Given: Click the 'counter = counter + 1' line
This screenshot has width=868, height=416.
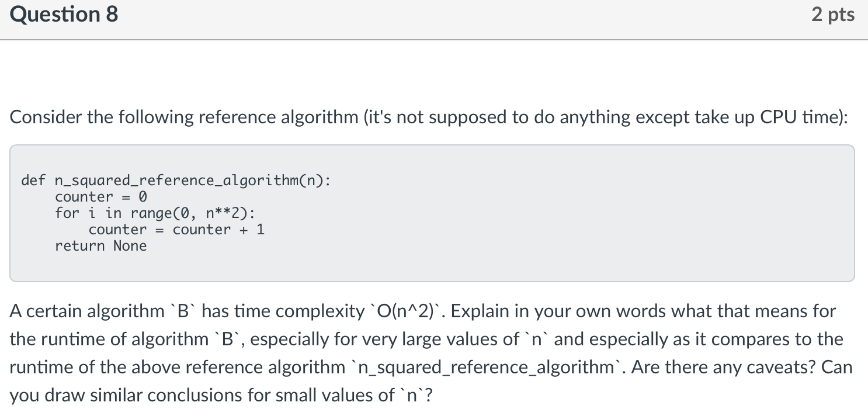Looking at the screenshot, I should click(176, 230).
